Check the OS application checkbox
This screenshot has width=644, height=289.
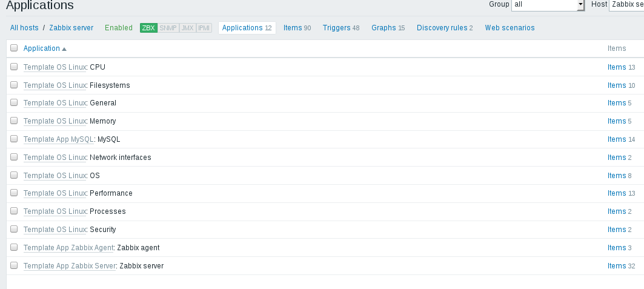click(x=14, y=175)
